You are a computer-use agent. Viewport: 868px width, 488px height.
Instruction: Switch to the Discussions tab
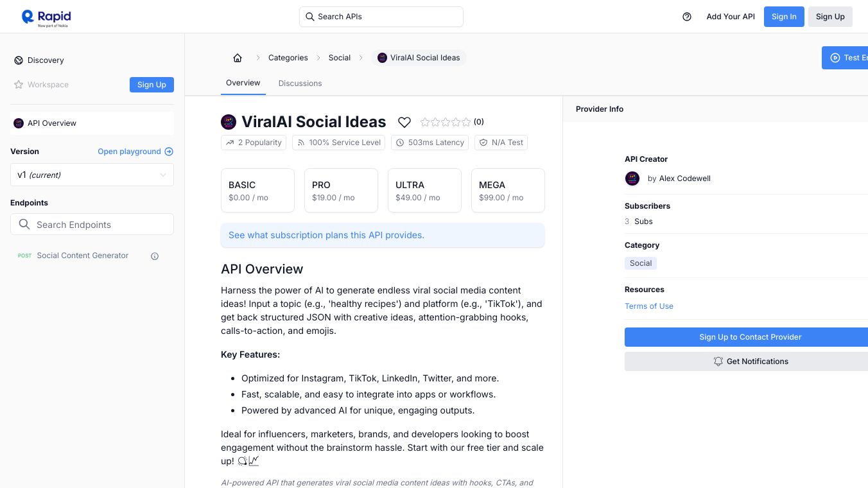[300, 83]
